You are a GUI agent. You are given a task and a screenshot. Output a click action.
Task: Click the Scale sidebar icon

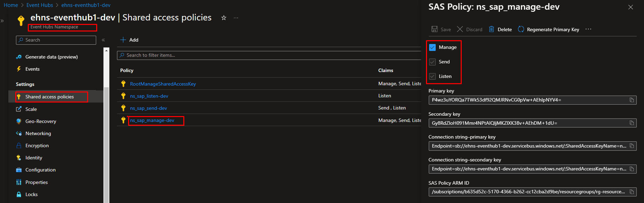[19, 109]
